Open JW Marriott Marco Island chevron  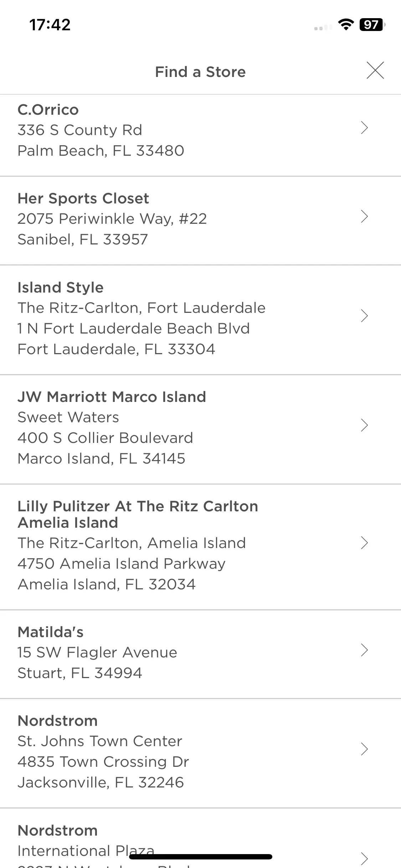[364, 425]
